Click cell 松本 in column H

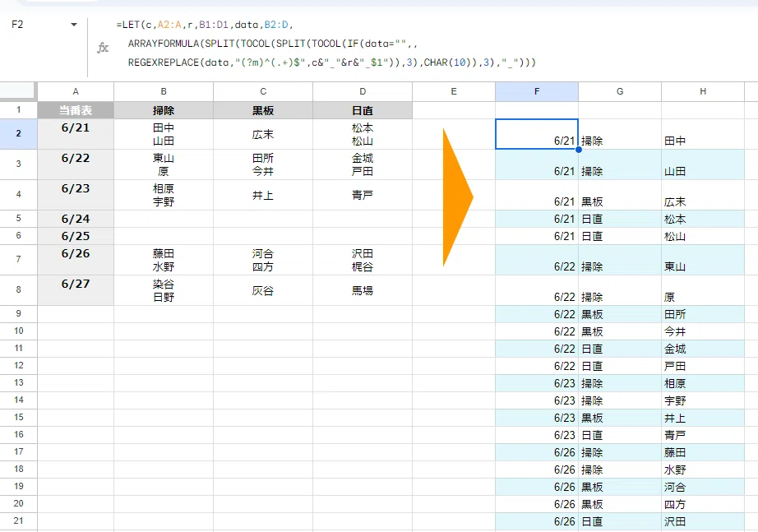[x=703, y=219]
